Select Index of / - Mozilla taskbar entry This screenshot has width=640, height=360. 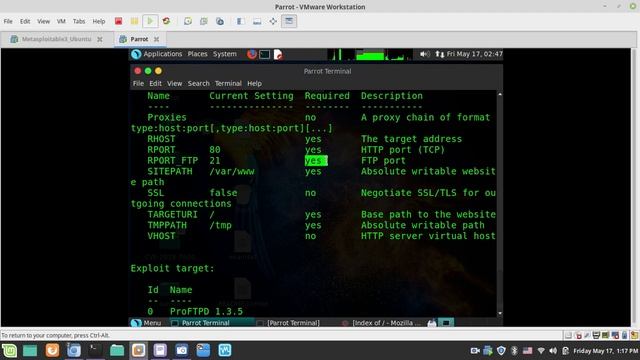[382, 323]
